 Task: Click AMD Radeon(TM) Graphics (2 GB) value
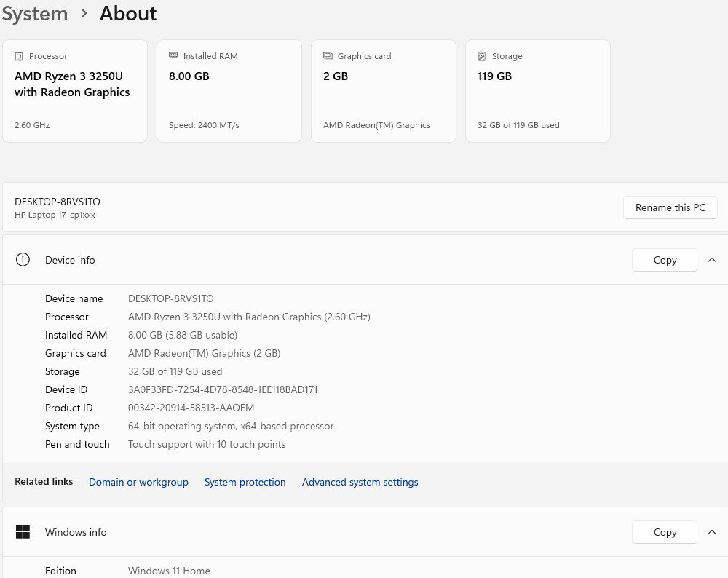click(205, 353)
